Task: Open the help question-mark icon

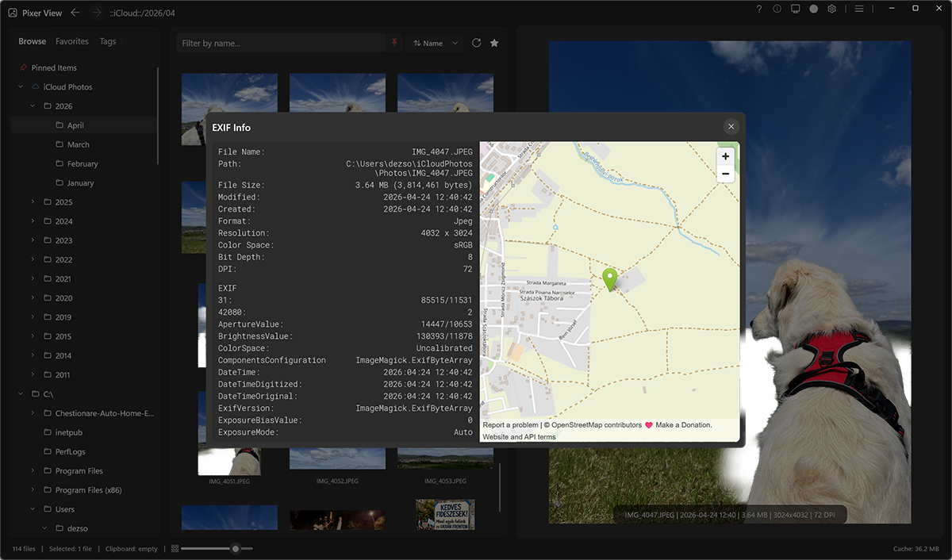Action: 758,9
